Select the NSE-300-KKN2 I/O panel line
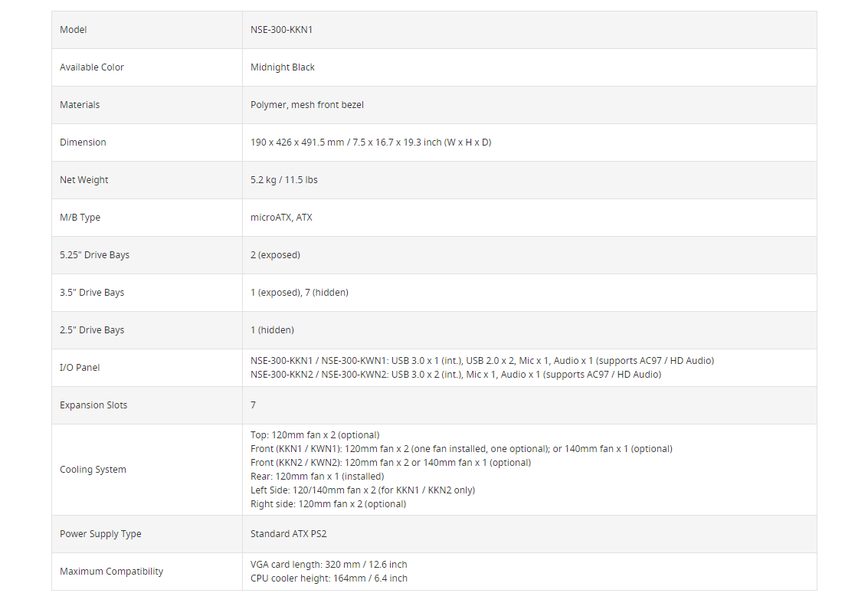 (456, 375)
